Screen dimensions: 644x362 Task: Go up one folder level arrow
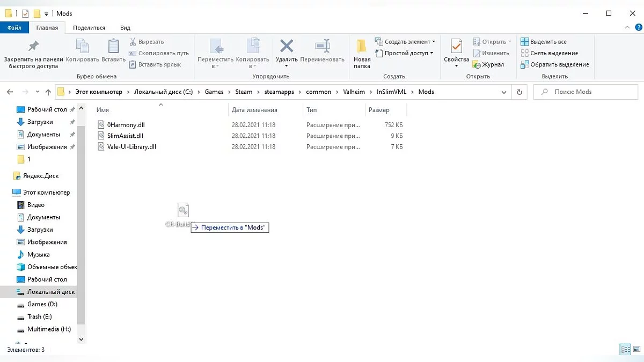48,92
